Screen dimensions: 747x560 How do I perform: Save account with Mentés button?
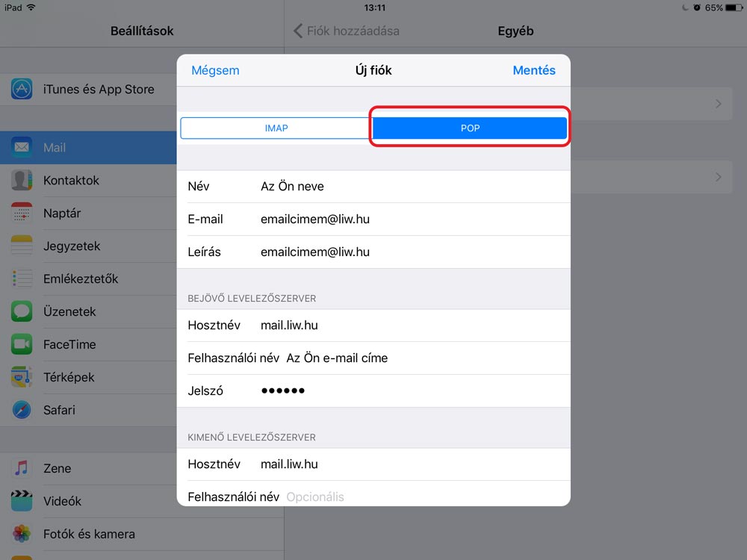[533, 71]
